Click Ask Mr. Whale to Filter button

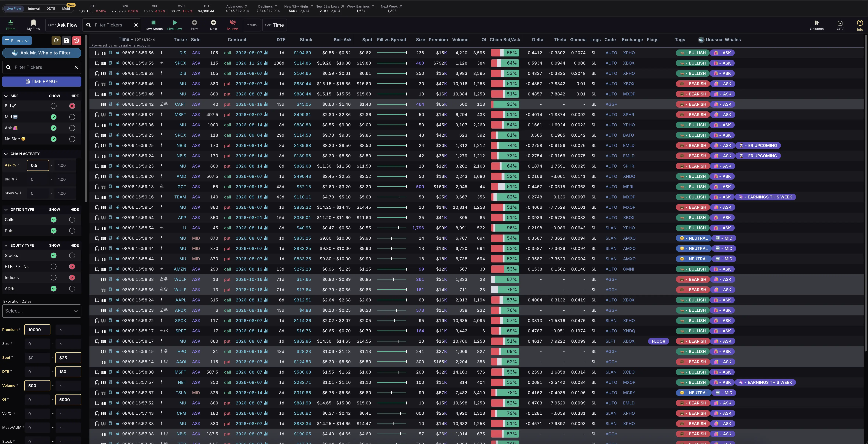[x=42, y=53]
